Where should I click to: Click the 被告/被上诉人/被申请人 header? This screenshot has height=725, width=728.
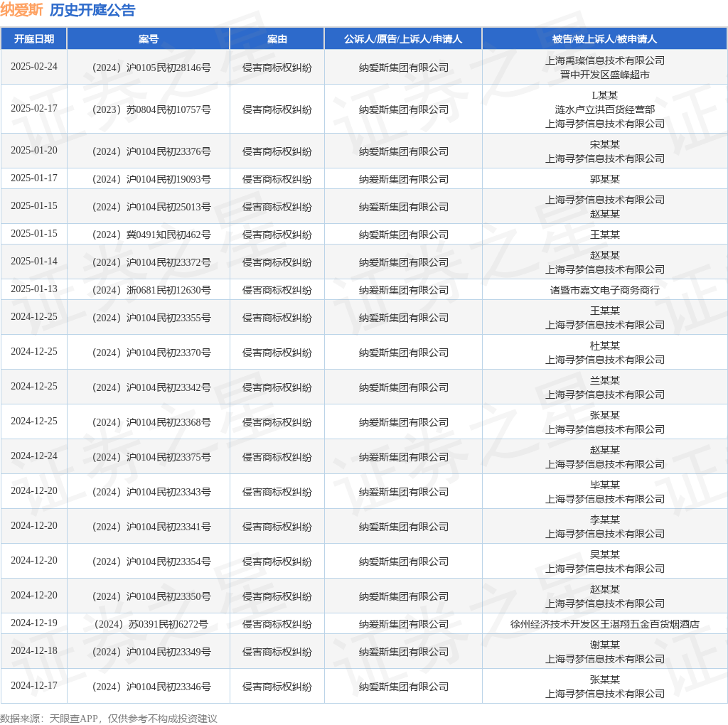point(604,39)
